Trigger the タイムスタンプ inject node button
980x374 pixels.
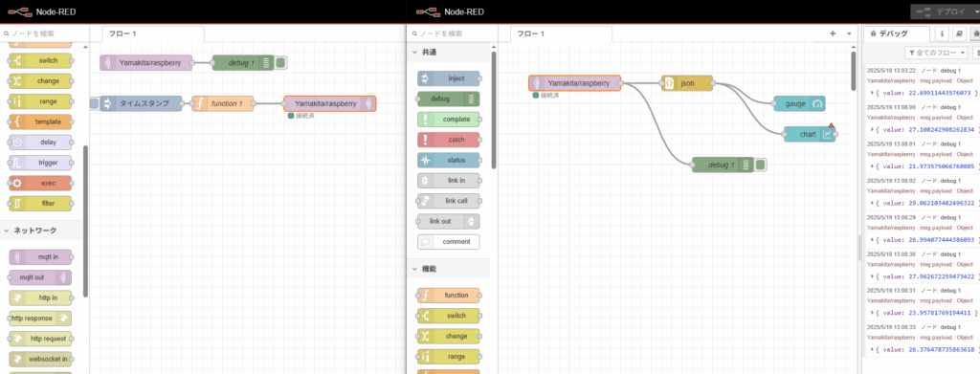94,103
